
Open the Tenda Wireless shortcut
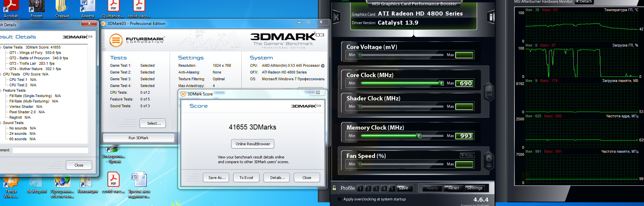[x=11, y=187]
